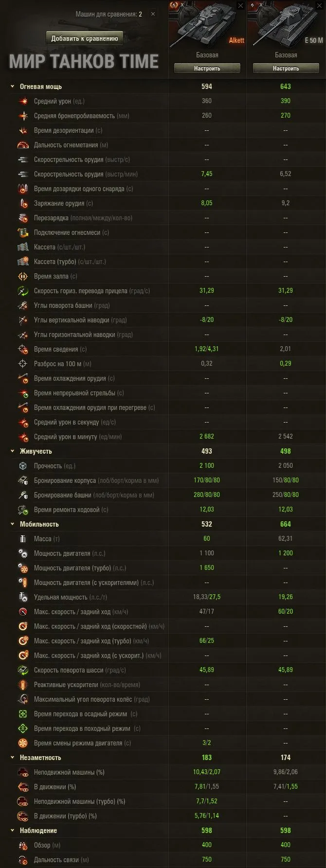This screenshot has width=326, height=868.
Task: Collapse the Наблюдение section
Action: click(13, 831)
